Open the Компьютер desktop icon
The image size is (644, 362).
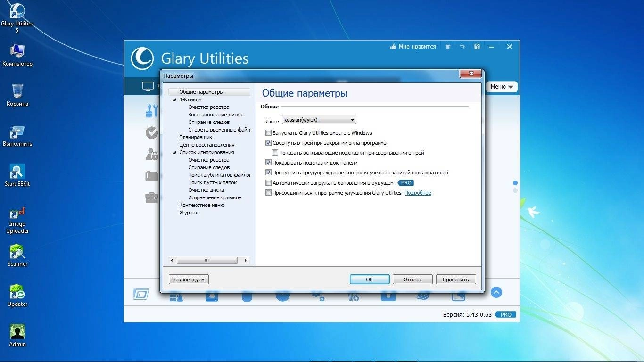(17, 55)
